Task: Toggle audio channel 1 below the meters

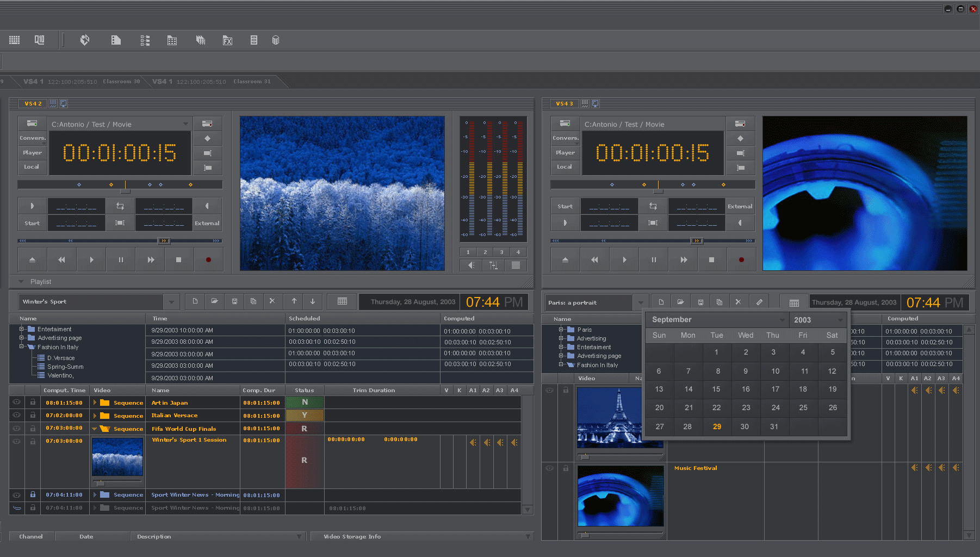Action: tap(468, 252)
